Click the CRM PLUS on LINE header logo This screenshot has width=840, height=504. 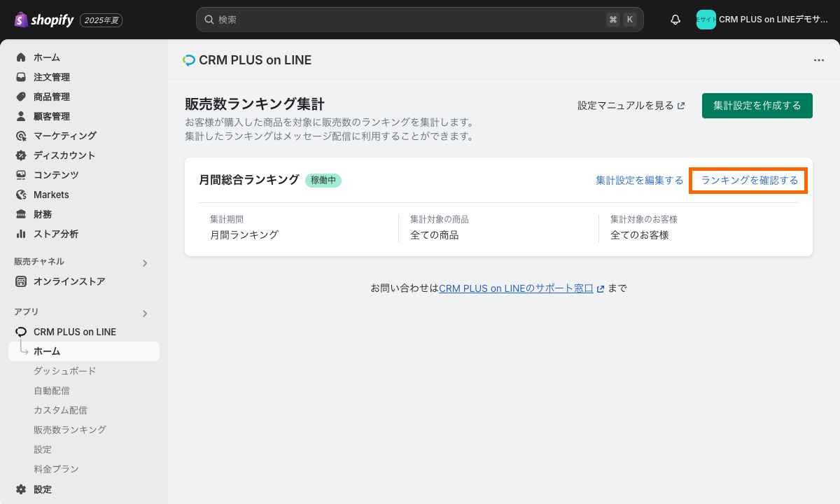pos(189,60)
